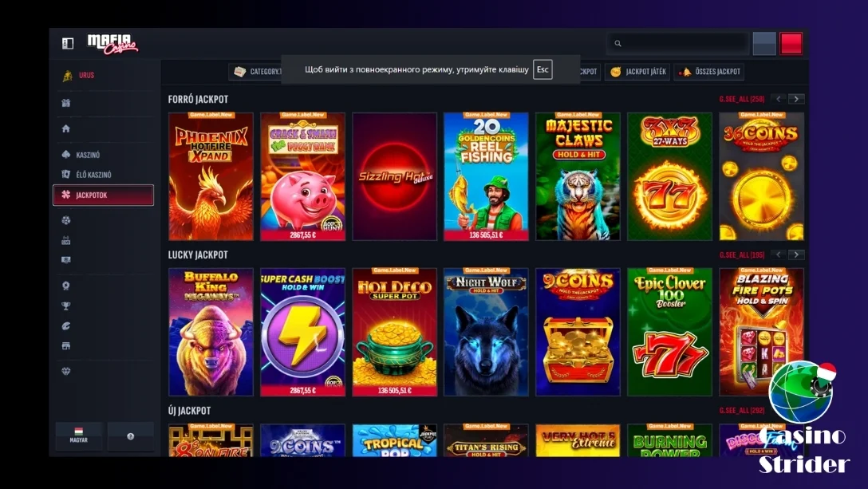
Task: Click inside the search input field
Action: tap(686, 43)
